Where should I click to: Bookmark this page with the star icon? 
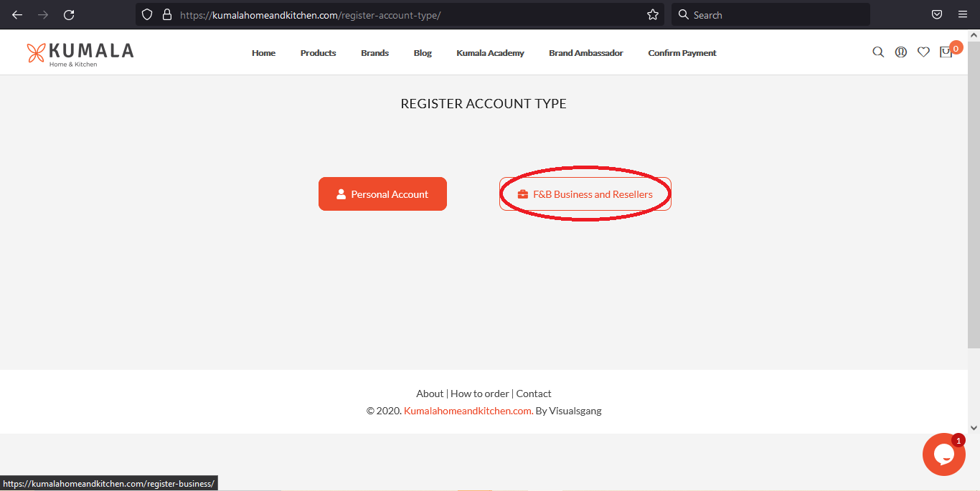(653, 14)
